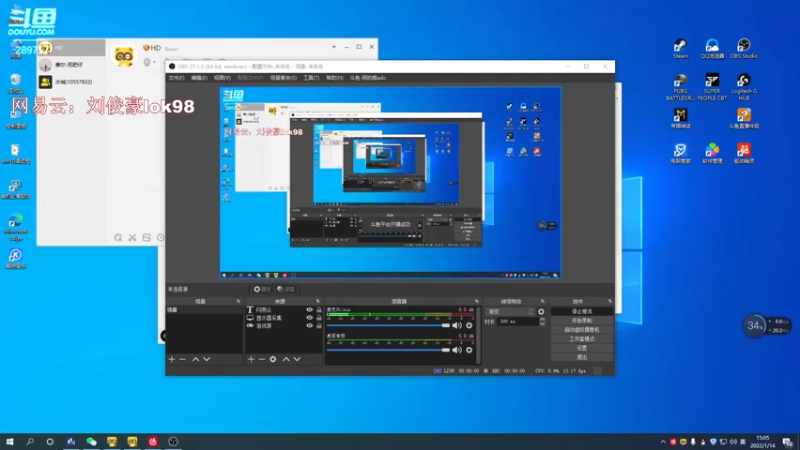Image resolution: width=800 pixels, height=450 pixels.
Task: Remove the selected source with minus icon
Action: tap(261, 359)
